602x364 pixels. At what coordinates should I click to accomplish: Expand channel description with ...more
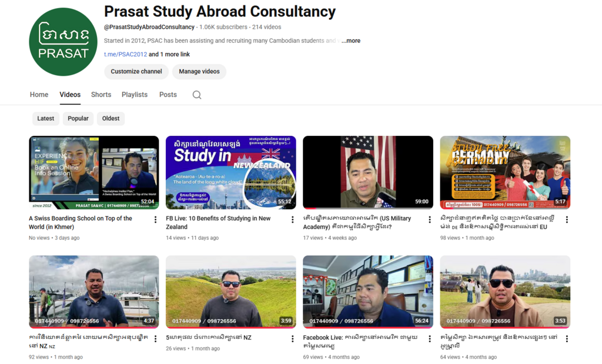(x=352, y=41)
